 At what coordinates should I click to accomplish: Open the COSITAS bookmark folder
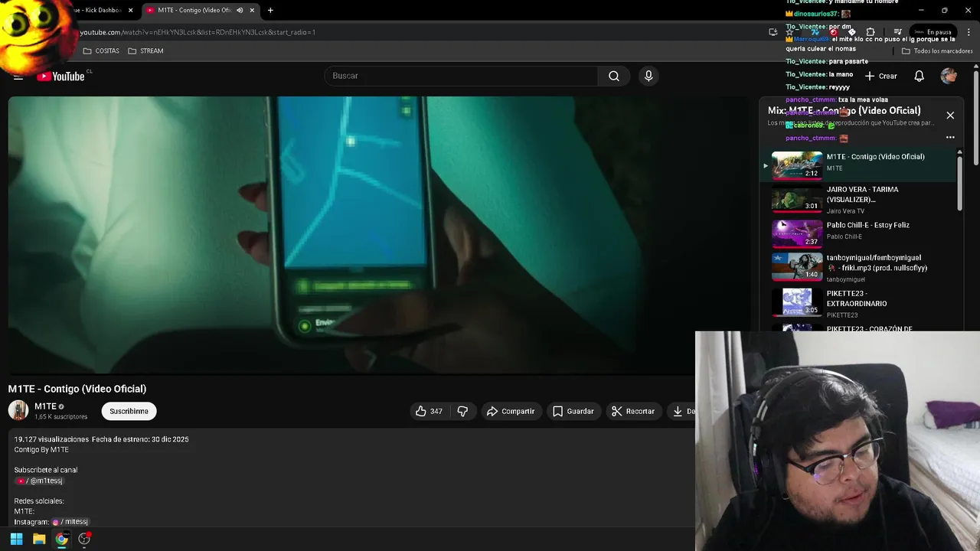(101, 51)
